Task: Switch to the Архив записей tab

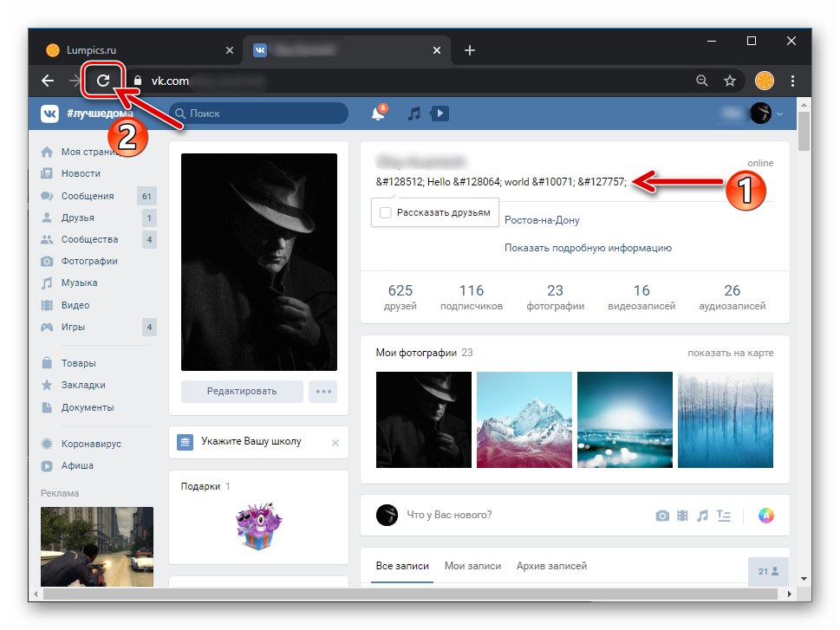Action: coord(551,566)
